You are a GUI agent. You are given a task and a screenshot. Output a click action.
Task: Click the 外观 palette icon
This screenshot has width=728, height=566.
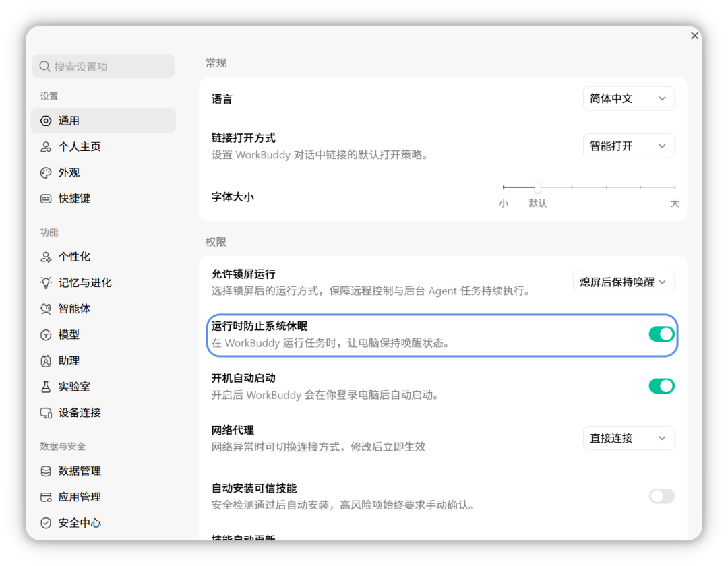click(x=46, y=173)
